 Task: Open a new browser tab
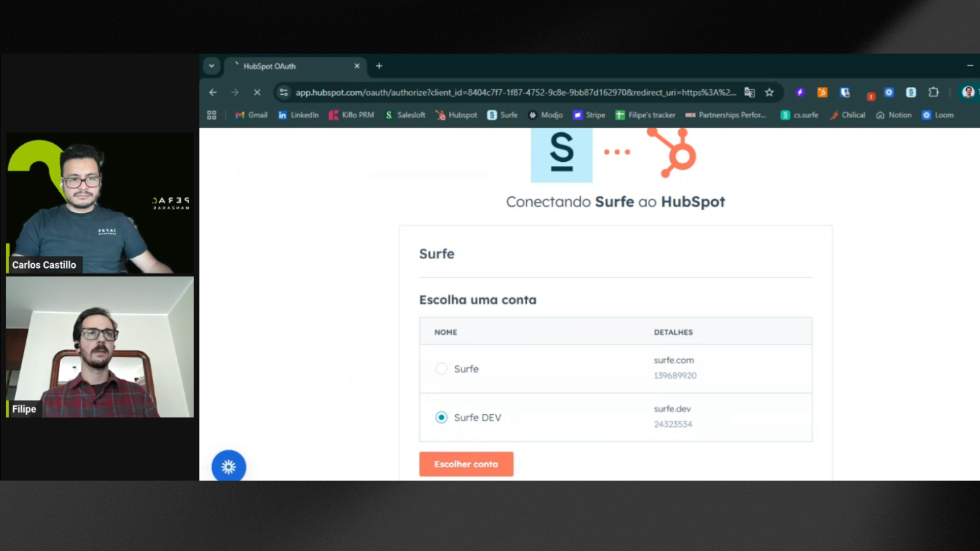click(x=379, y=66)
